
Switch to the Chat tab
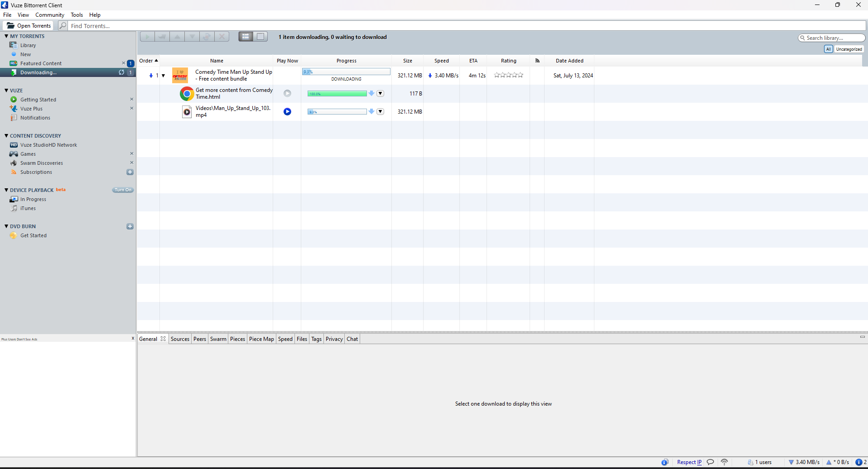352,339
